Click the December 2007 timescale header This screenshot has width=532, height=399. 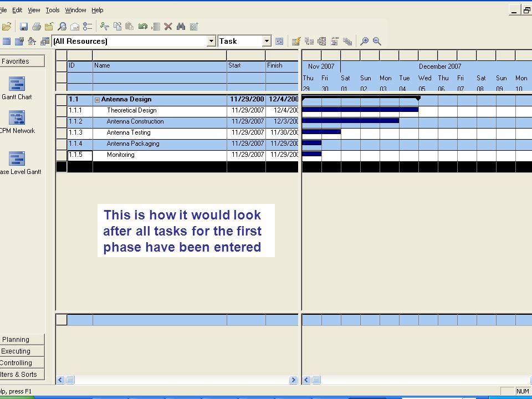click(439, 66)
